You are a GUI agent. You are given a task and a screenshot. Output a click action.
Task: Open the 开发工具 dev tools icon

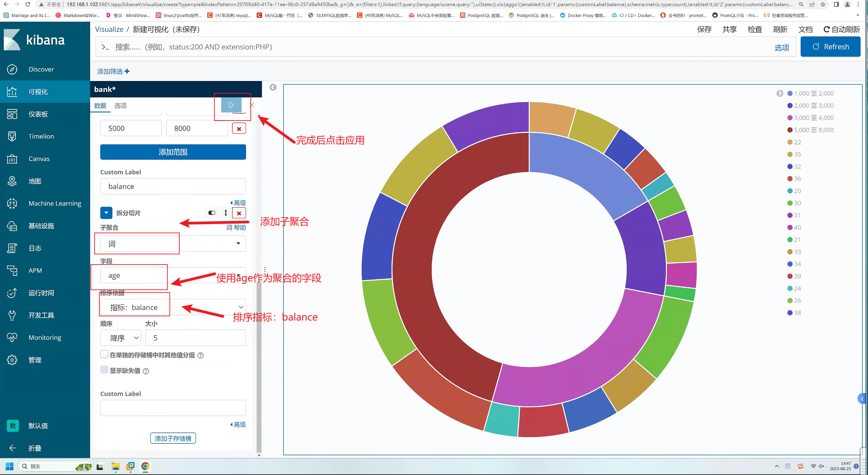tap(12, 315)
